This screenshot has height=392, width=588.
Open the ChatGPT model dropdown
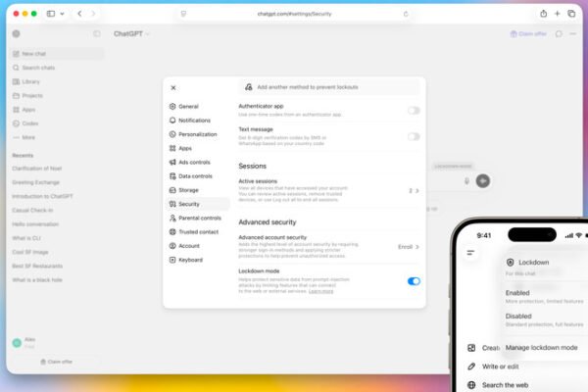click(x=131, y=33)
